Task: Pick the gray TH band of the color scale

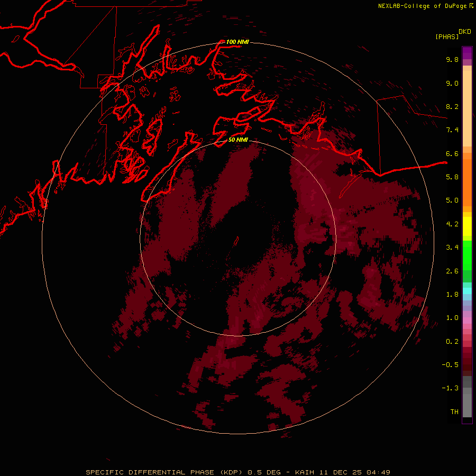Action: tap(467, 405)
